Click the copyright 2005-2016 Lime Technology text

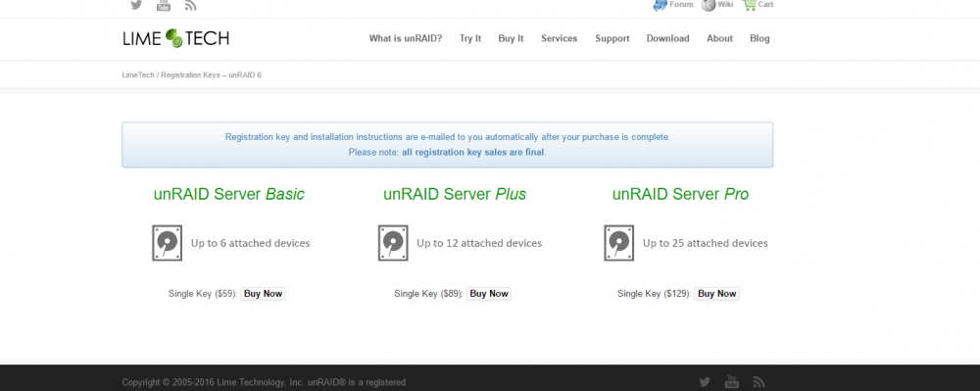(264, 382)
